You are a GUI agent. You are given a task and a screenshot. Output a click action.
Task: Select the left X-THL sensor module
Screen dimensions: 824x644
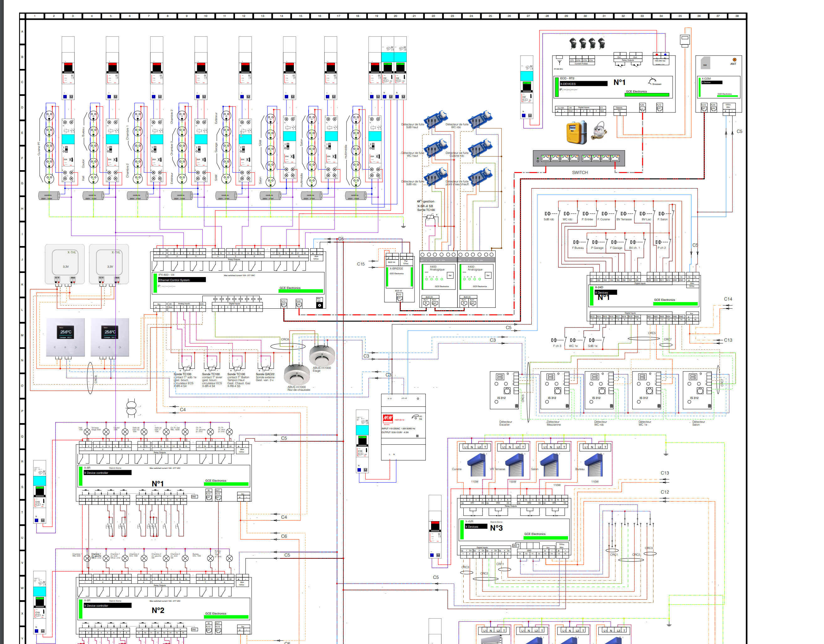coord(65,264)
